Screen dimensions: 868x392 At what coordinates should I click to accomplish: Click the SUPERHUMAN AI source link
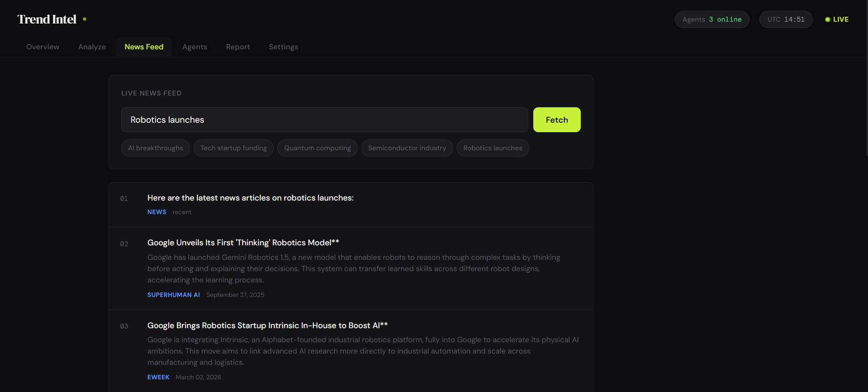pos(174,295)
